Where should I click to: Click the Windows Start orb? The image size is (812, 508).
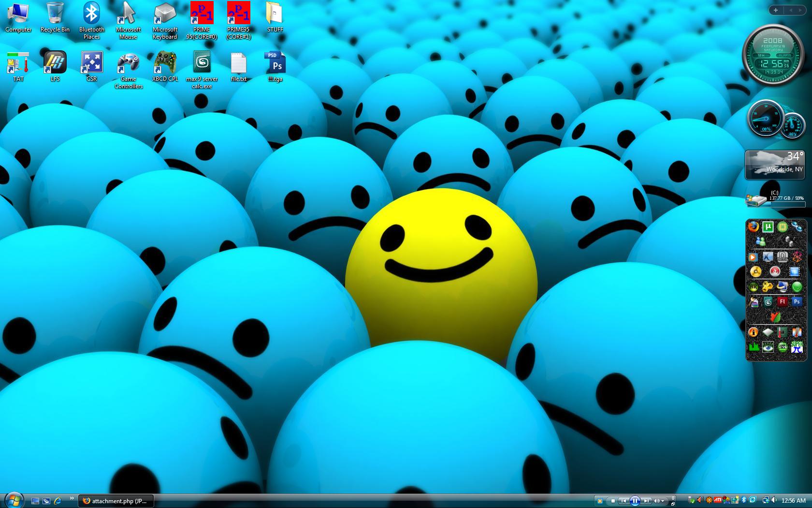pyautogui.click(x=14, y=500)
